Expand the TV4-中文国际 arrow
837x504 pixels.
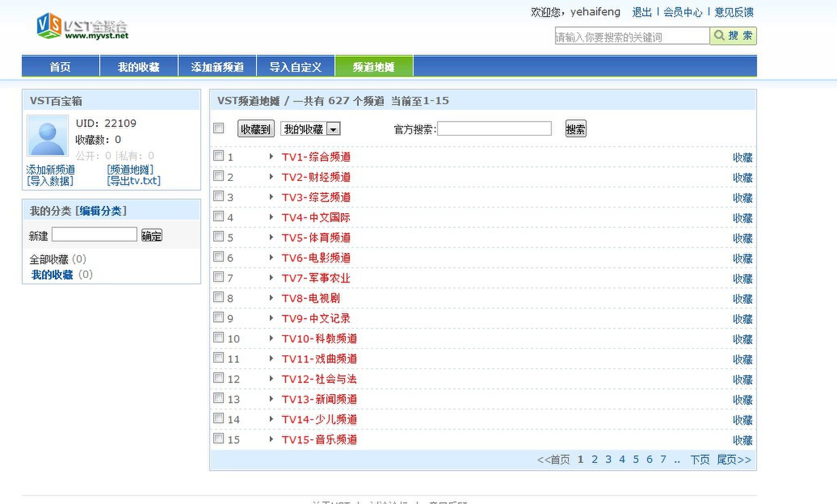click(271, 217)
